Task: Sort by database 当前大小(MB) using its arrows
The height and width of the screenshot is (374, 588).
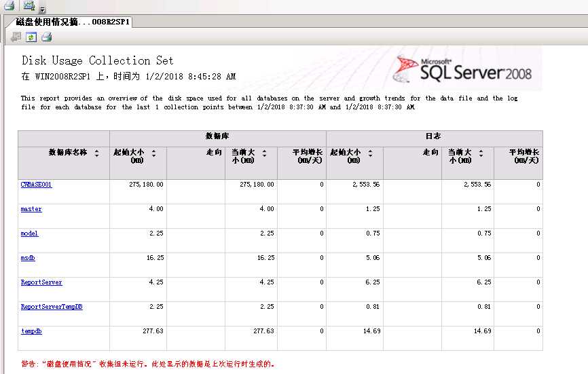Action: [x=264, y=153]
